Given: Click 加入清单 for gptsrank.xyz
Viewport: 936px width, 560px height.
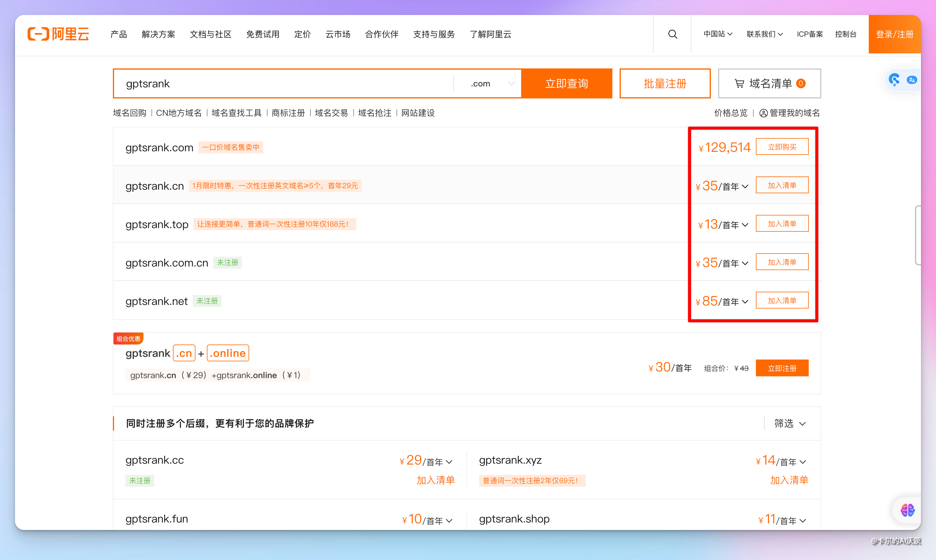Looking at the screenshot, I should click(789, 480).
